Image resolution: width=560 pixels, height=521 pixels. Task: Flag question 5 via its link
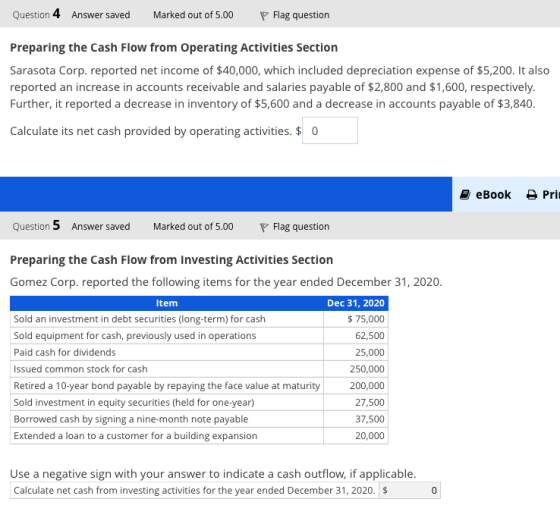pyautogui.click(x=301, y=226)
